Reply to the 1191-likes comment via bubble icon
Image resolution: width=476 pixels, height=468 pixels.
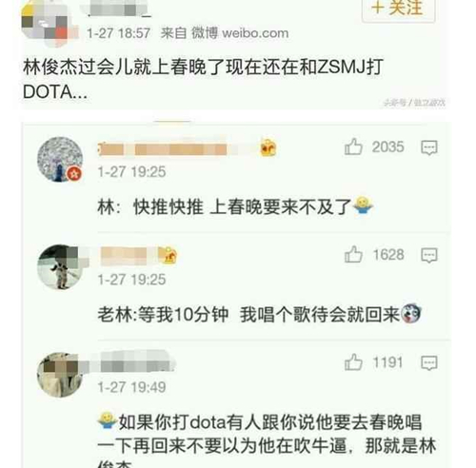tap(429, 363)
